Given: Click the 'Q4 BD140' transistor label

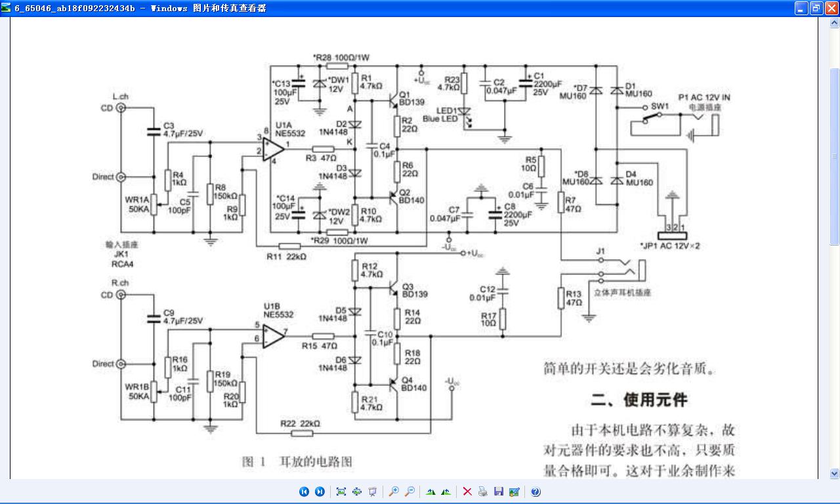Looking at the screenshot, I should (413, 384).
